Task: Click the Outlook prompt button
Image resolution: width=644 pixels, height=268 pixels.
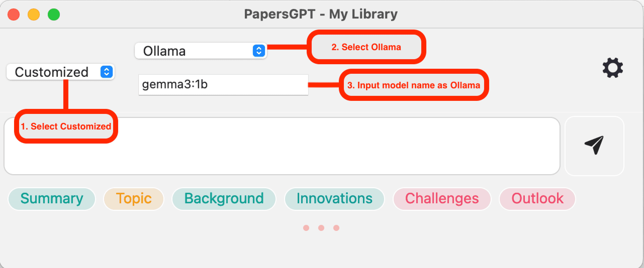Action: 537,199
